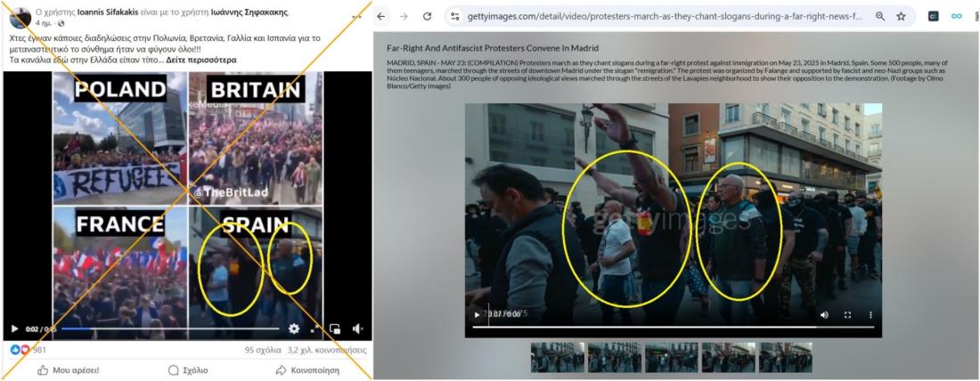
Task: Click the gettyimages.com address bar URL
Action: 665,16
